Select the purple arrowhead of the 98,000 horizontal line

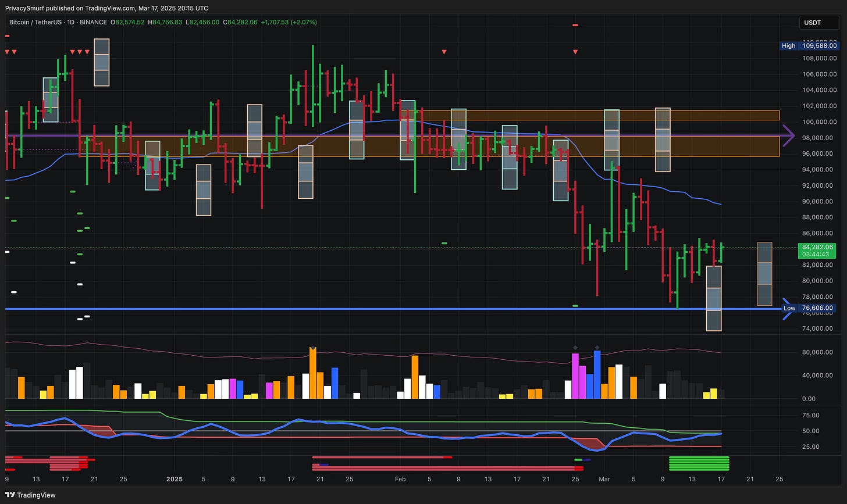coord(788,136)
